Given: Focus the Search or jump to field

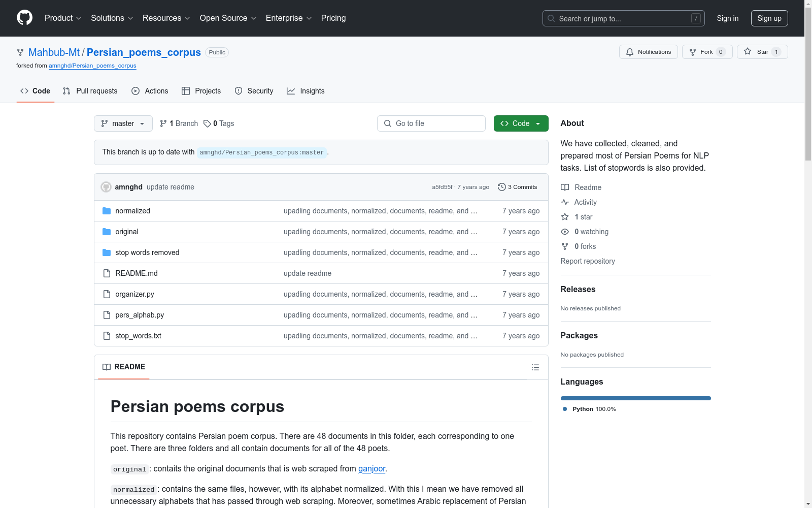Looking at the screenshot, I should (624, 18).
